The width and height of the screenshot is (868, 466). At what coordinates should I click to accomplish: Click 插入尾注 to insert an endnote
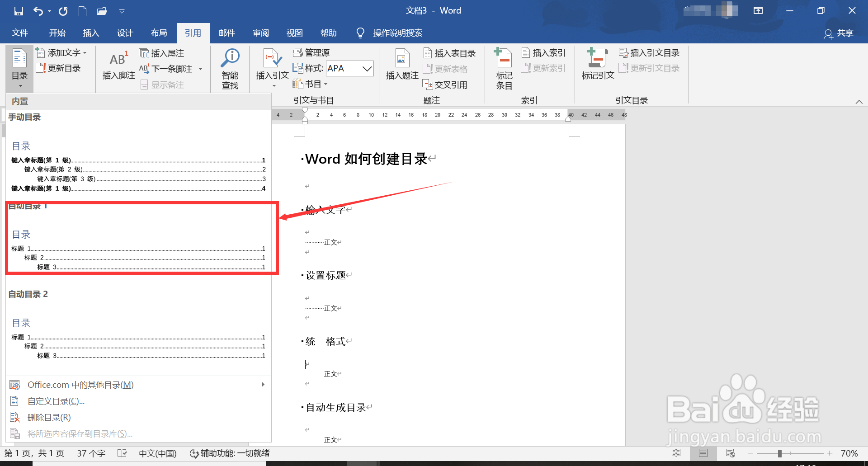point(161,53)
